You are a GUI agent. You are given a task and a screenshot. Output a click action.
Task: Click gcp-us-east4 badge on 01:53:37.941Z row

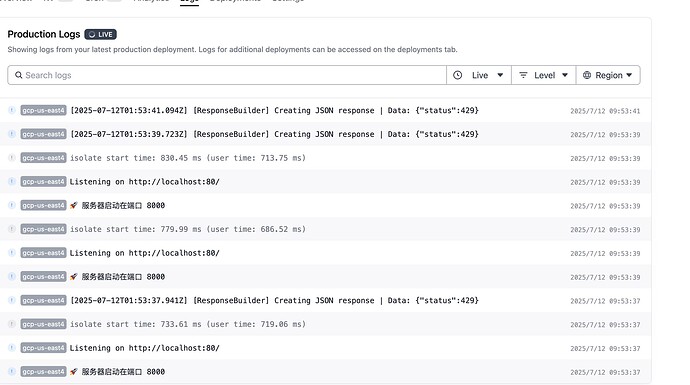tap(43, 301)
